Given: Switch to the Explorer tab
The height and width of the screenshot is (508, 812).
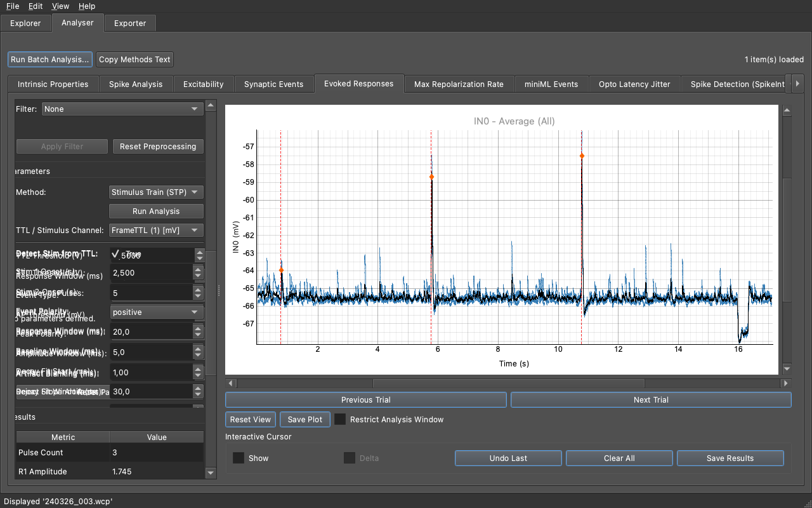Looking at the screenshot, I should [25, 23].
